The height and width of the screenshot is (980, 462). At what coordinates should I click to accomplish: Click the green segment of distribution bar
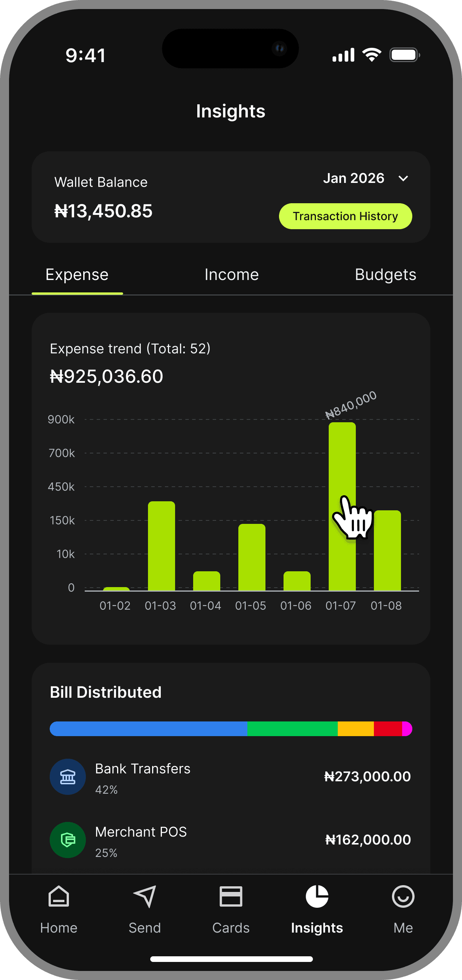(292, 729)
